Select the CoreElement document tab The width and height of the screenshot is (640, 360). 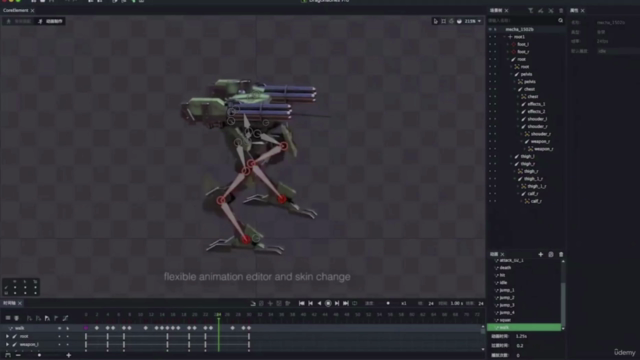coord(18,10)
